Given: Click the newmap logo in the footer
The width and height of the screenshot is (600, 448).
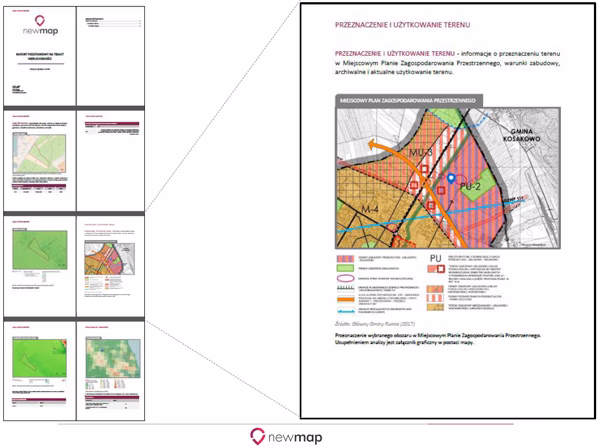Looking at the screenshot, I should pos(299,435).
